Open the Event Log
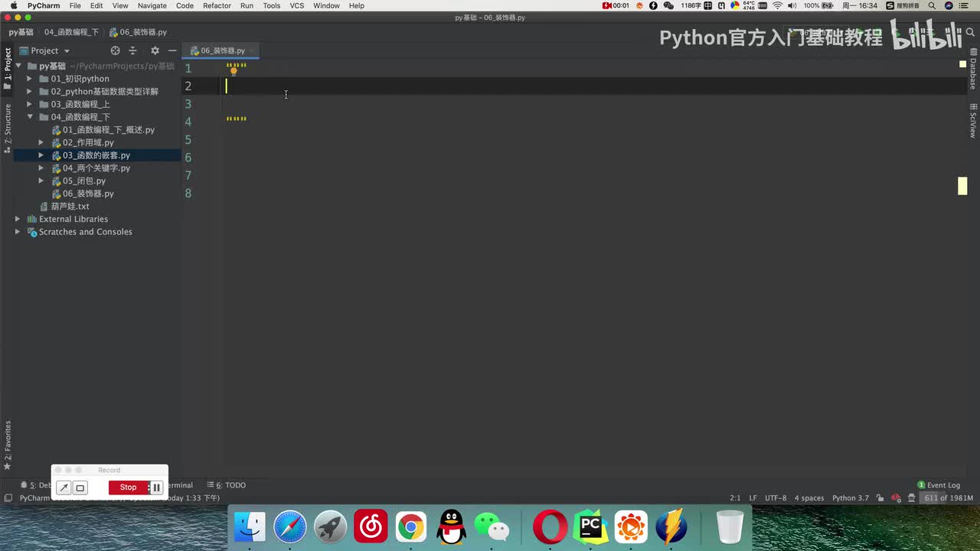The image size is (980, 551). [x=939, y=485]
